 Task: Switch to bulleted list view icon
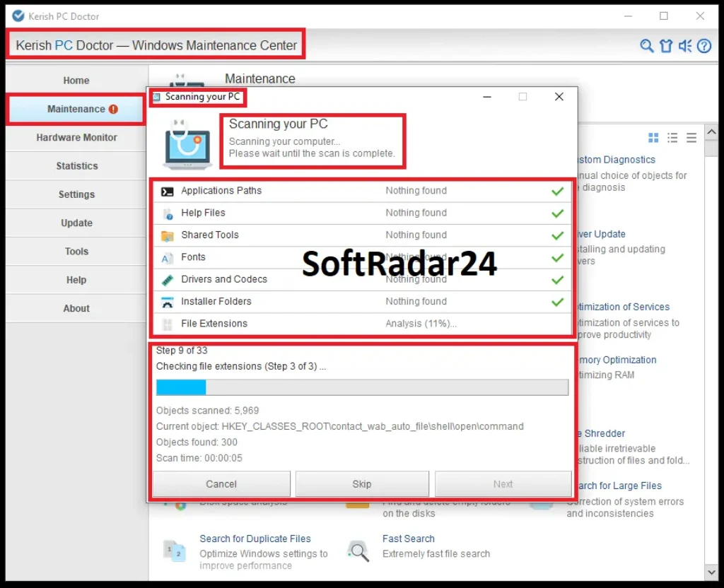click(672, 137)
